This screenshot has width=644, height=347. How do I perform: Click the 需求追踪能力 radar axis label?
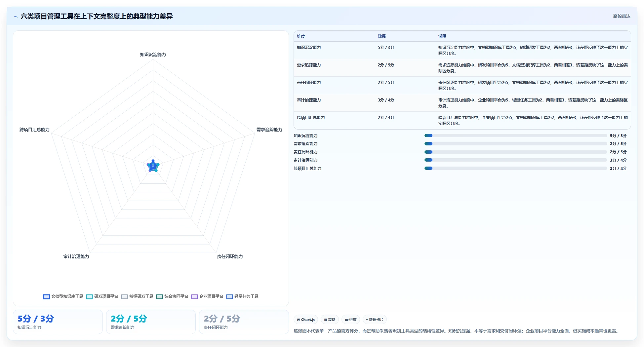point(269,130)
